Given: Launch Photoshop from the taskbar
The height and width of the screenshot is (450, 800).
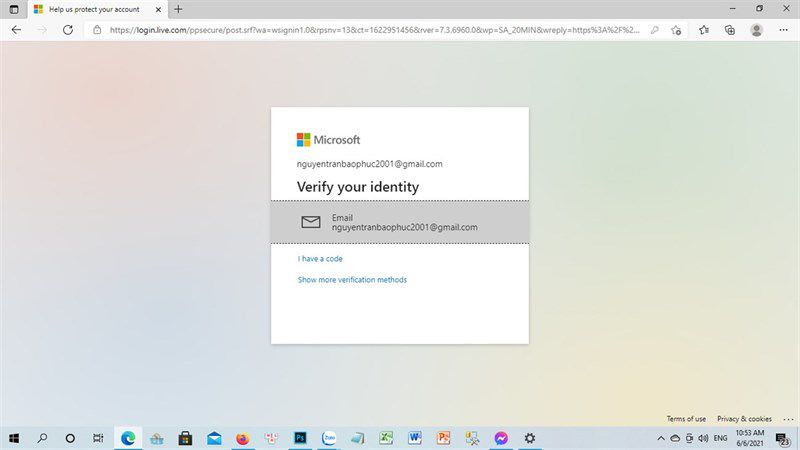Looking at the screenshot, I should [x=301, y=438].
